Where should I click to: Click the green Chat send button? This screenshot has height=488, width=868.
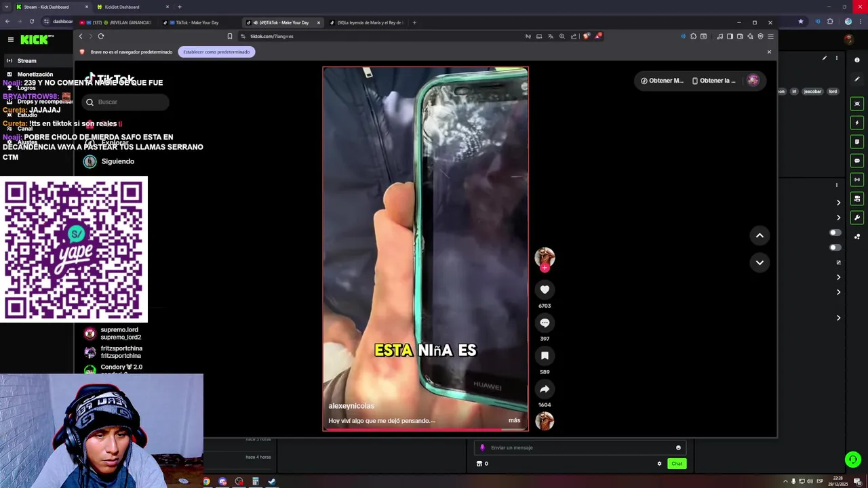[x=677, y=464]
